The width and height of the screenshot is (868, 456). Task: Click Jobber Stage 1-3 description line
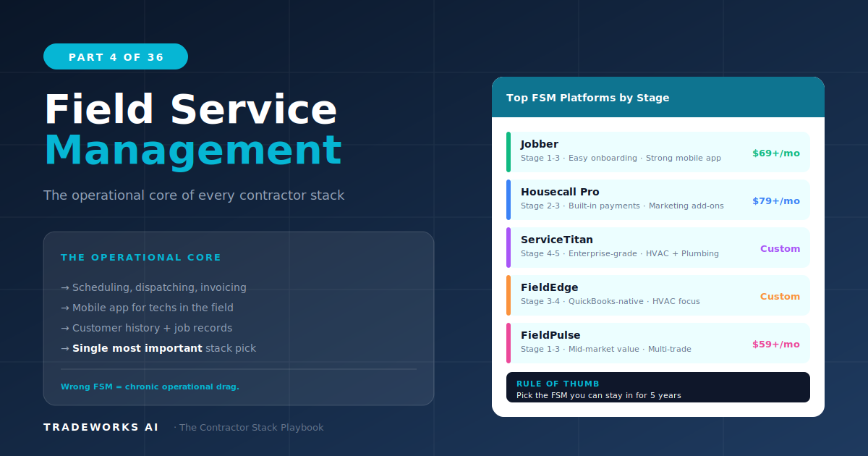(x=621, y=158)
